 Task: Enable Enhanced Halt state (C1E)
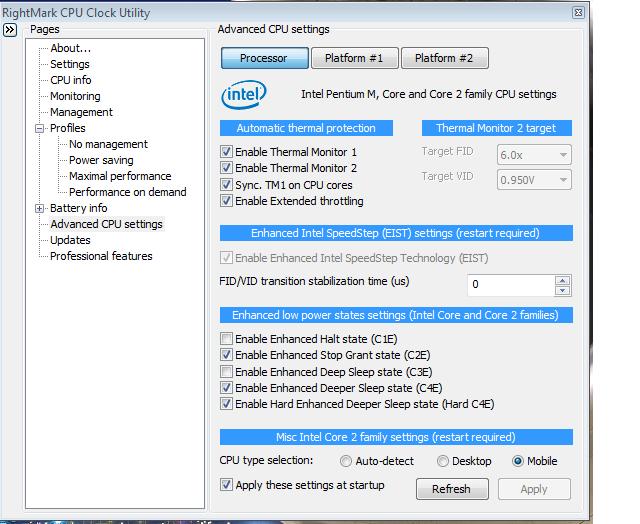click(x=226, y=338)
